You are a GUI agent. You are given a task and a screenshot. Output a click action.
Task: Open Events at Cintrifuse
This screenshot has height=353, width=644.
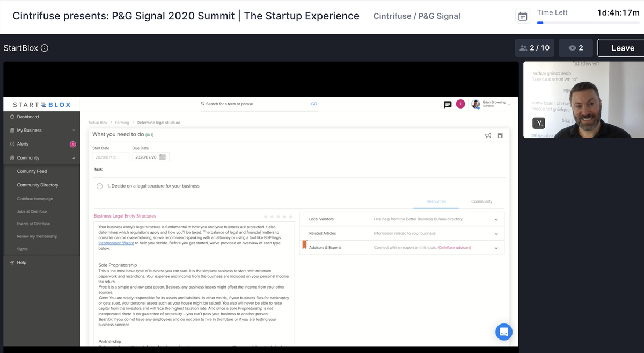(x=33, y=224)
